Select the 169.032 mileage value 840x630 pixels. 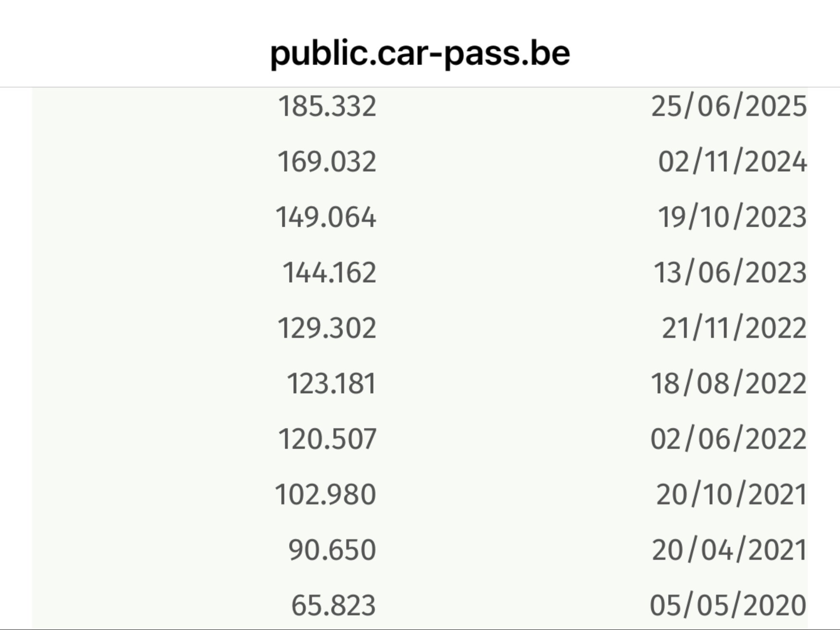(327, 162)
